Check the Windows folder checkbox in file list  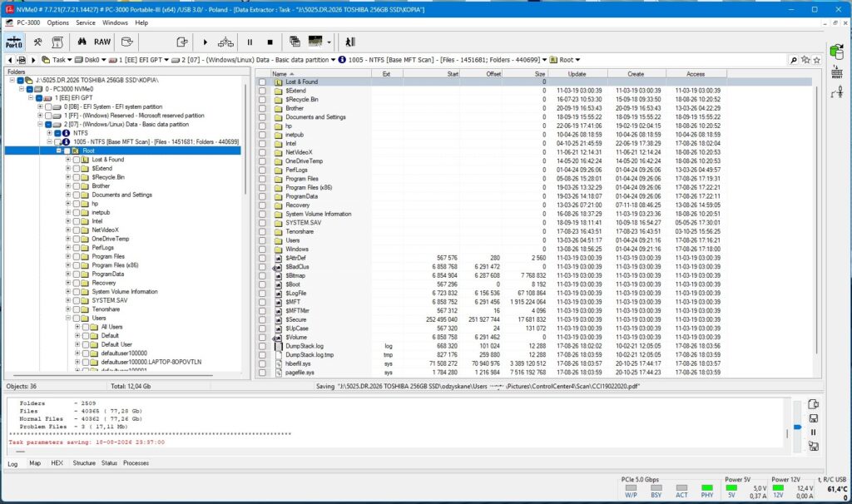coord(262,250)
